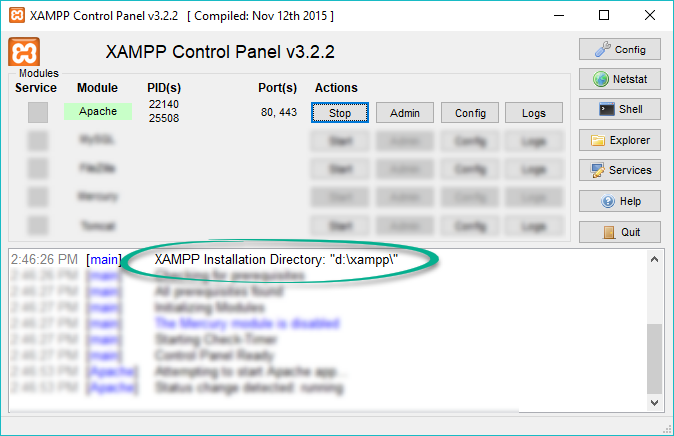
Task: Open the Help button
Action: click(x=619, y=201)
